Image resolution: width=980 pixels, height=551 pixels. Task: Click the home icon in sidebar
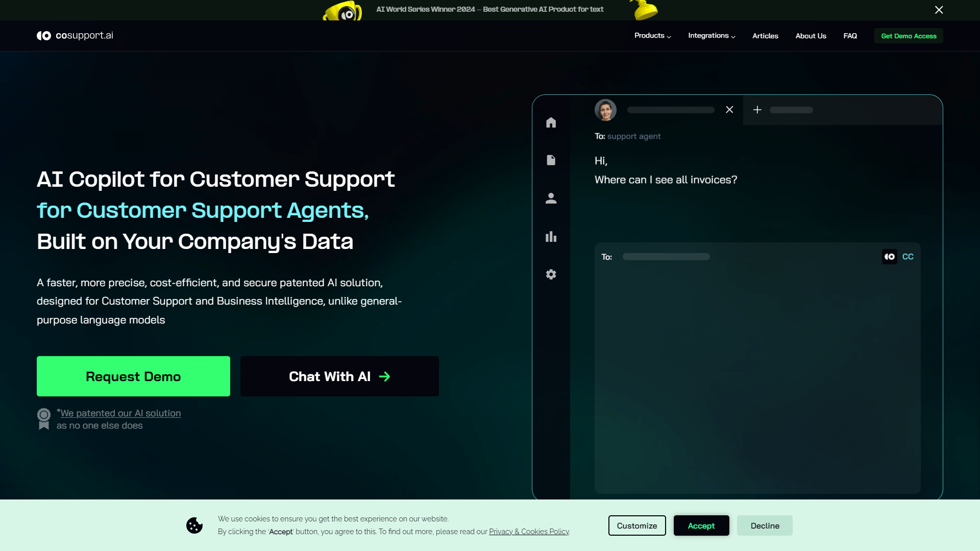tap(551, 122)
